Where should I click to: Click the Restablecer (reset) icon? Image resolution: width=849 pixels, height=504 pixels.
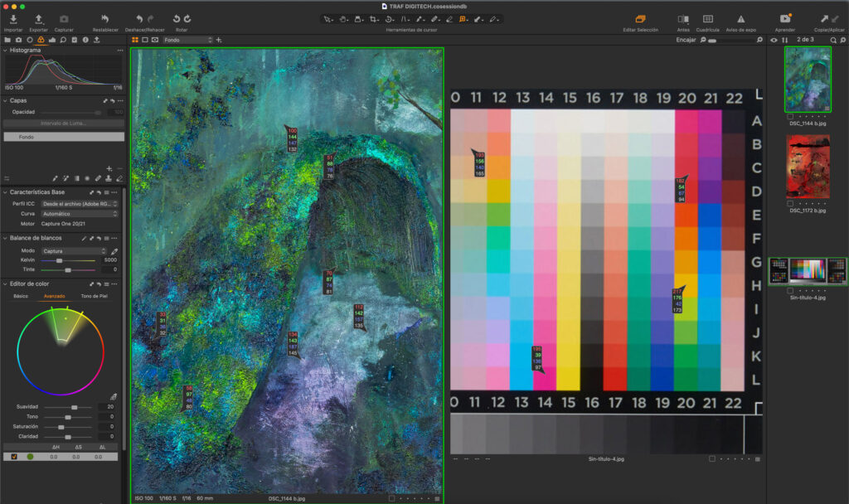(104, 18)
